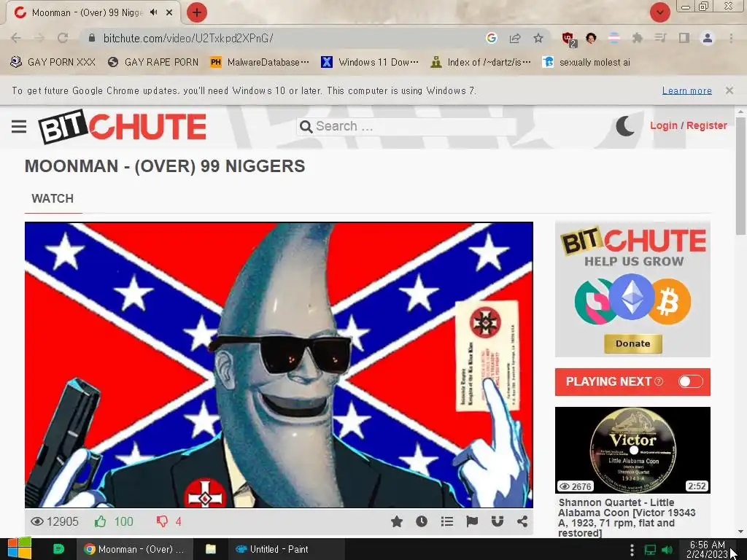Open the Victor record video thumbnail
The image size is (747, 560).
[632, 450]
